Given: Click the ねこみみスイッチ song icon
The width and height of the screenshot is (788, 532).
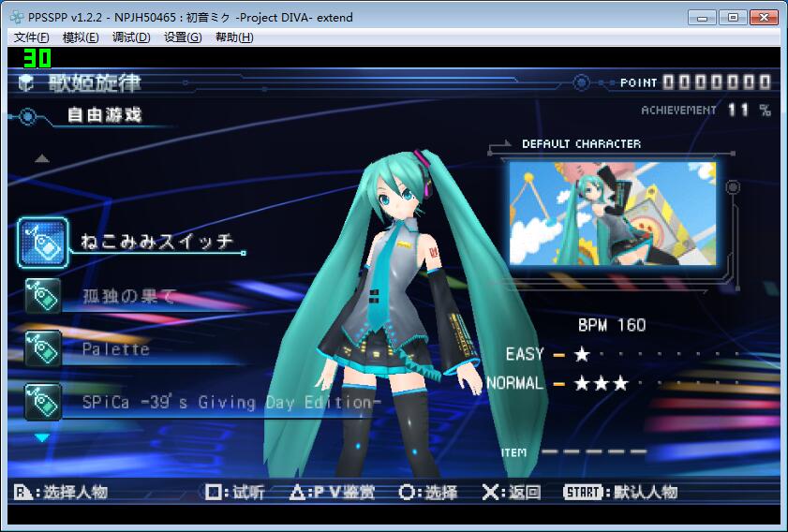Looking at the screenshot, I should [43, 243].
